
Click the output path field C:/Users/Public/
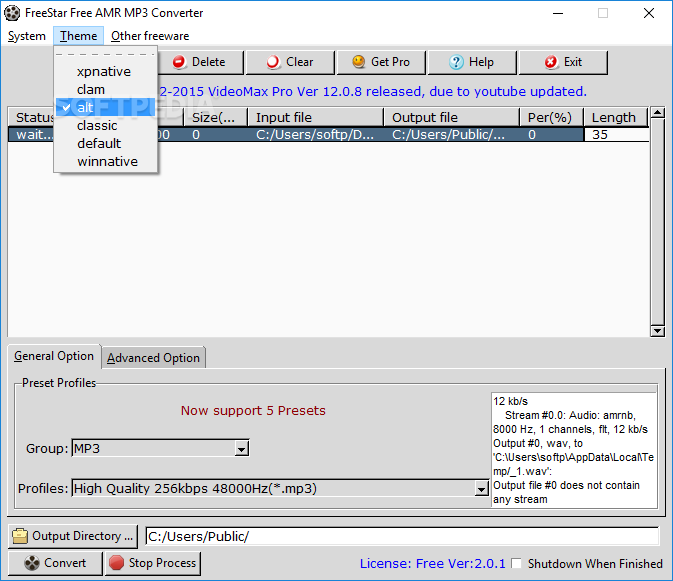tap(403, 536)
